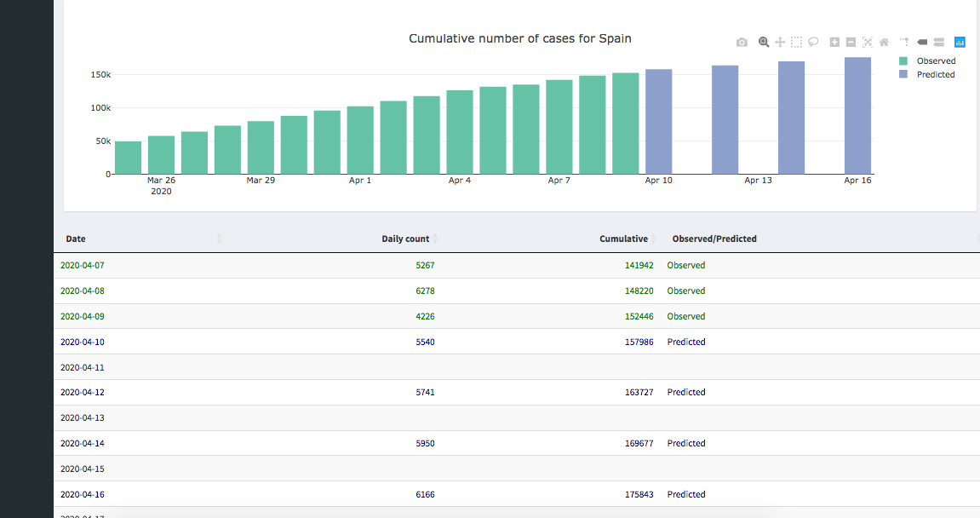Activate the Pan tool in chart toolbar
The width and height of the screenshot is (980, 518).
tap(780, 42)
